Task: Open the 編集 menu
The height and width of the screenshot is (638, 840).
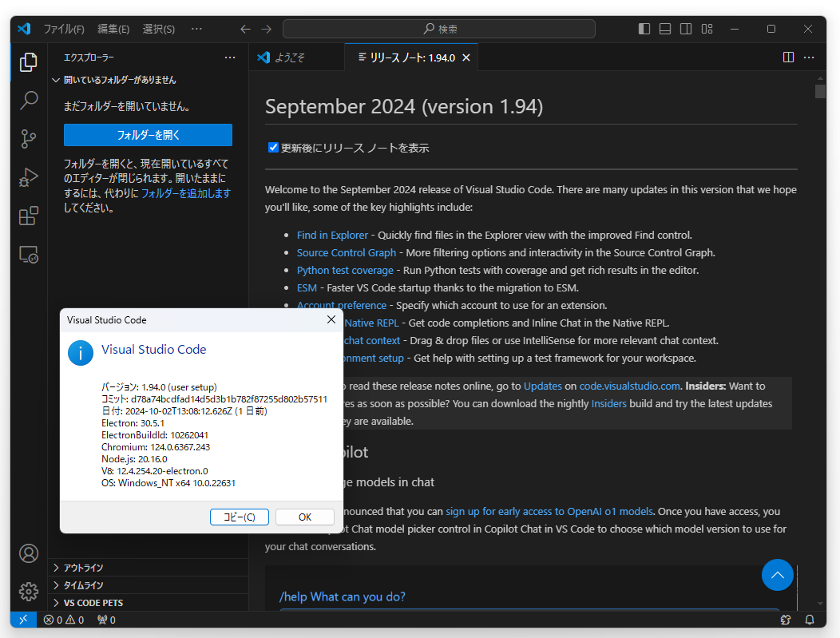Action: click(113, 29)
